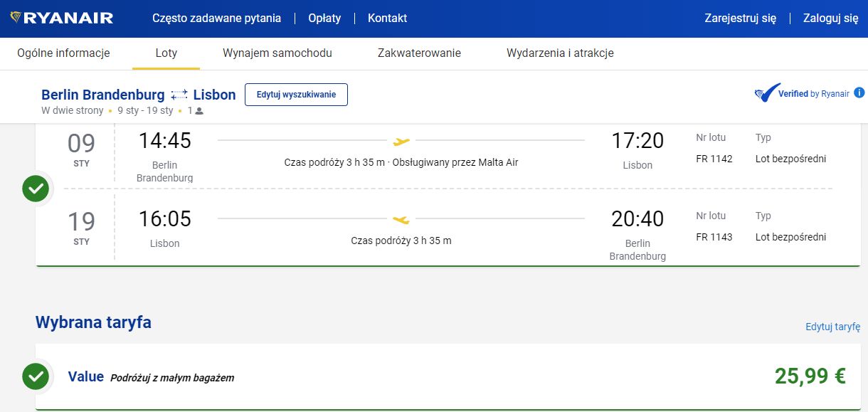Click the Obsługiwany przez Malta Air text

click(457, 162)
